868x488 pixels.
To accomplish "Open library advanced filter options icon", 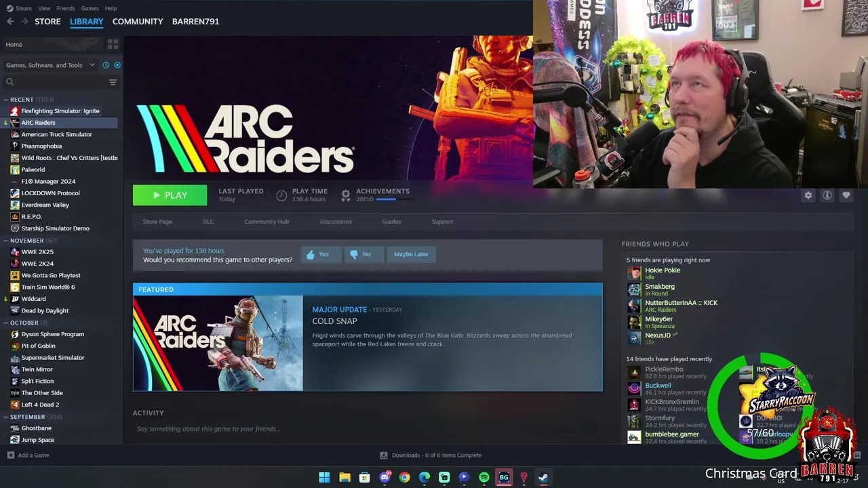I will pos(113,82).
